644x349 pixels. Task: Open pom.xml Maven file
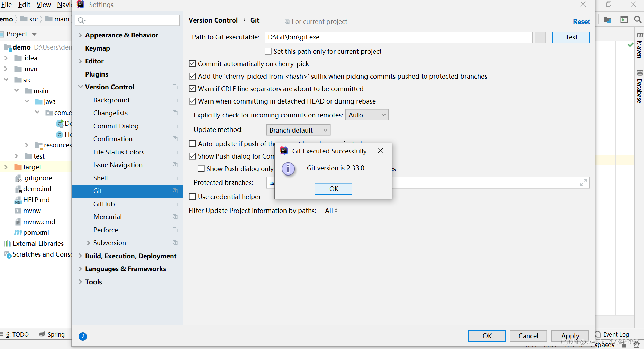coord(31,232)
